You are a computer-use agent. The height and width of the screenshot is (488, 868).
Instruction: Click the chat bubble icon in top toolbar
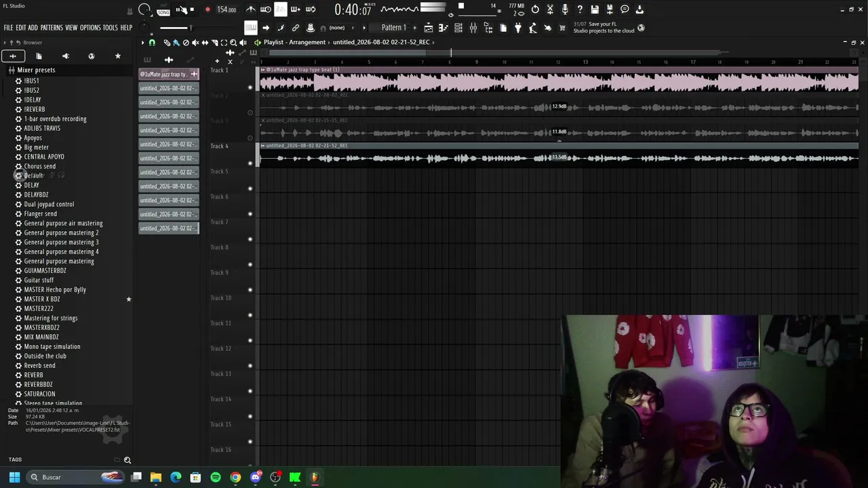625,9
